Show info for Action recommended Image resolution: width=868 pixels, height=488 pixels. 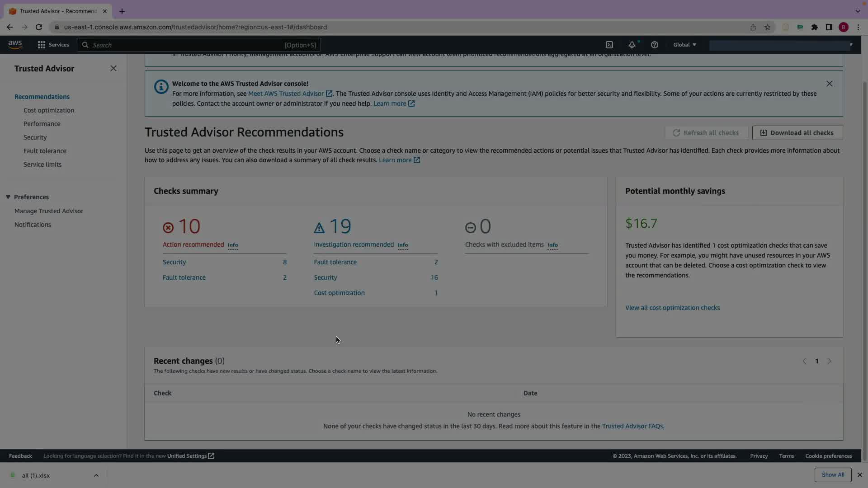[x=233, y=245]
